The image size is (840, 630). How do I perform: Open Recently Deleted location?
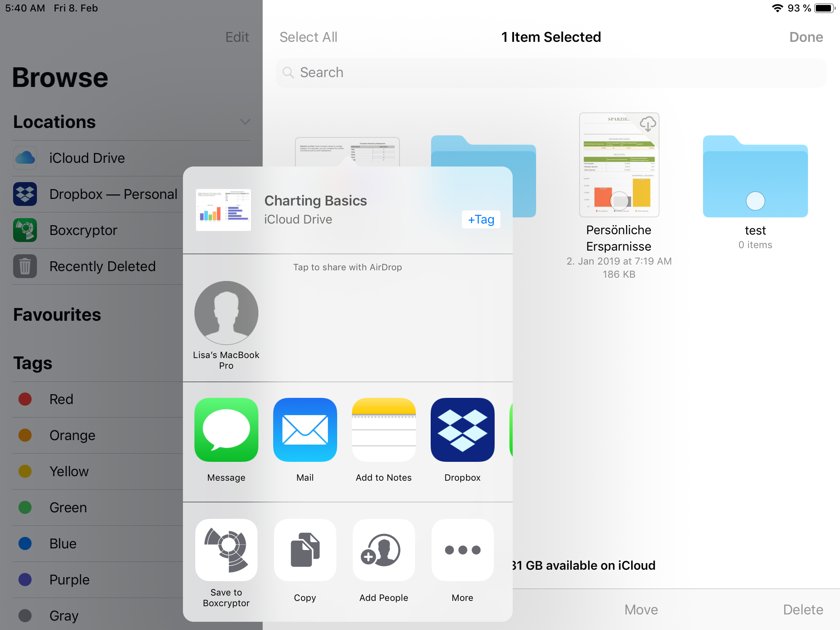point(103,266)
